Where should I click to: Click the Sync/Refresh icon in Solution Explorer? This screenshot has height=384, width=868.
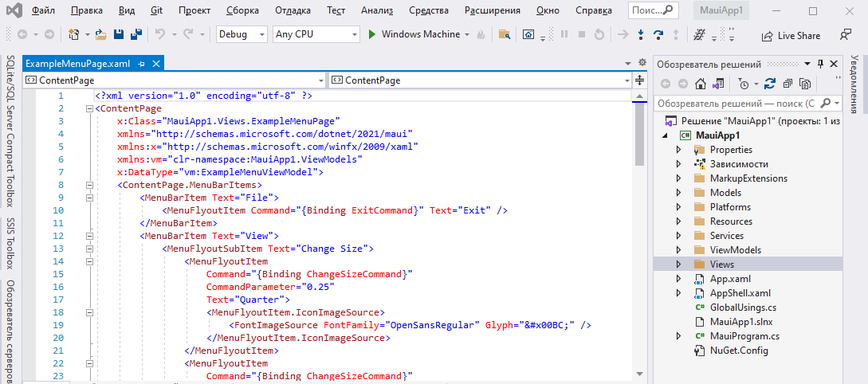click(x=770, y=84)
